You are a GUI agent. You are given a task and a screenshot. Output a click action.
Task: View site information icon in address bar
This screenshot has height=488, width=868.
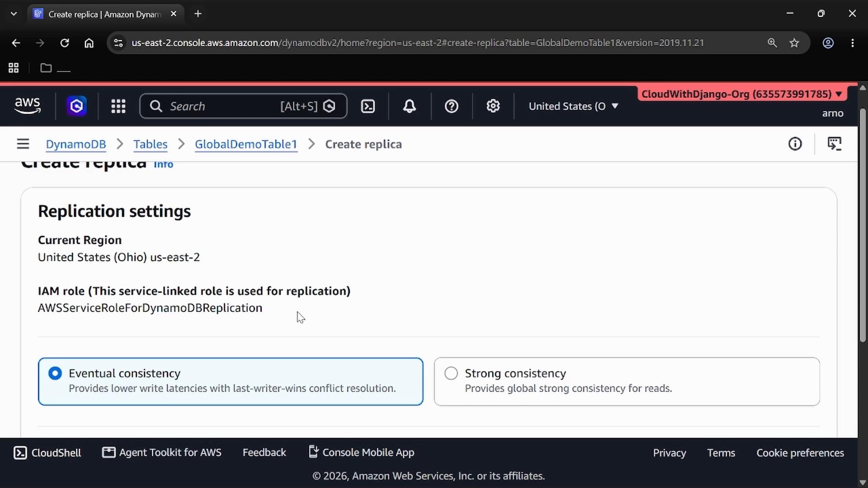coord(118,43)
